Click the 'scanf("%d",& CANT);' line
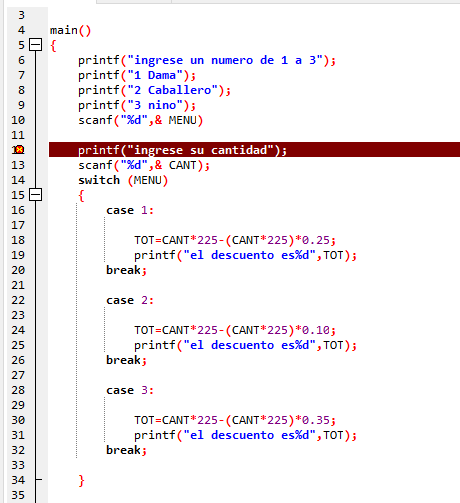The width and height of the screenshot is (460, 503). tap(144, 165)
